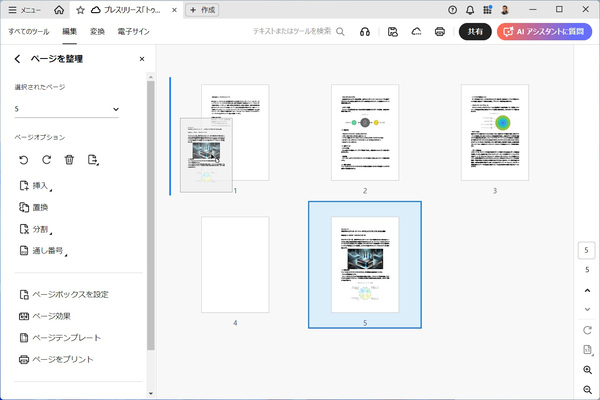Screen dimensions: 600x400
Task: Delete selected page with trash icon
Action: (x=69, y=160)
